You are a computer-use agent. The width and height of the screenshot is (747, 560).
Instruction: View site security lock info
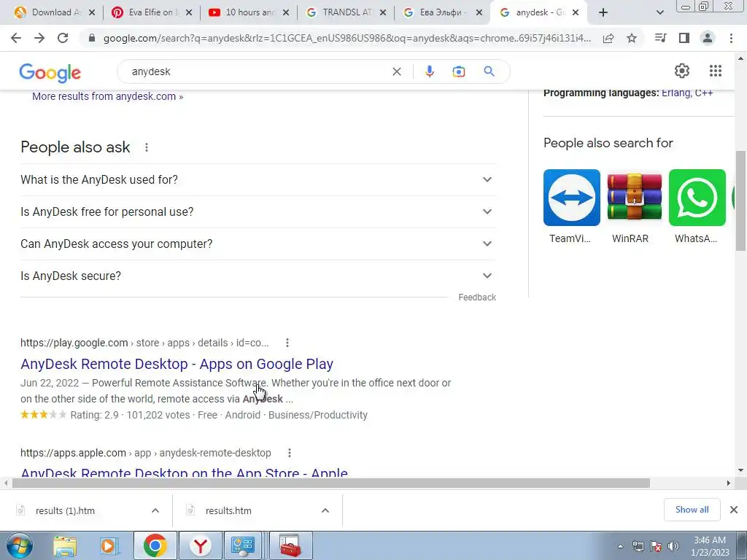(x=92, y=38)
